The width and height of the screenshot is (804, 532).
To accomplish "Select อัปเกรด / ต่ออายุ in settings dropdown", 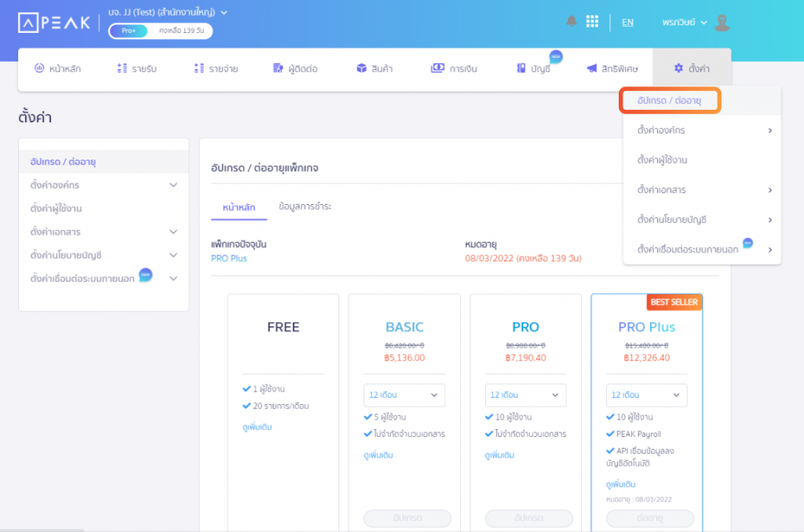I will click(x=670, y=100).
